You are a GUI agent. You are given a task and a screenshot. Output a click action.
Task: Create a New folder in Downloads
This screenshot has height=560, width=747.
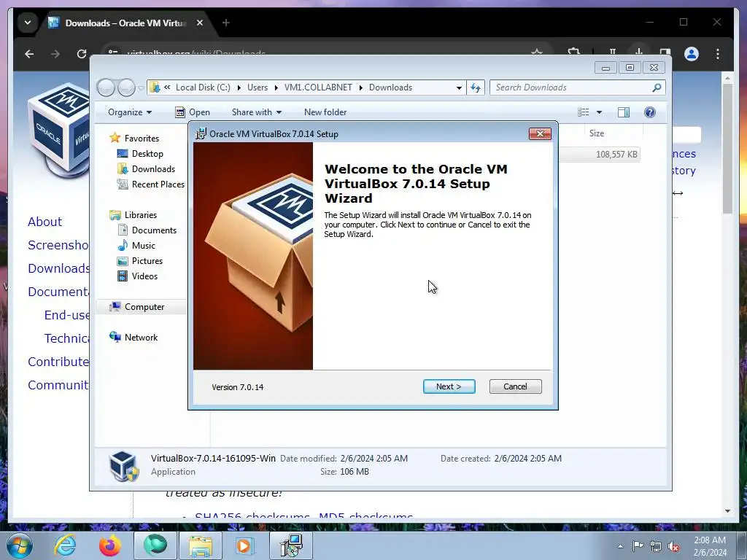[325, 112]
